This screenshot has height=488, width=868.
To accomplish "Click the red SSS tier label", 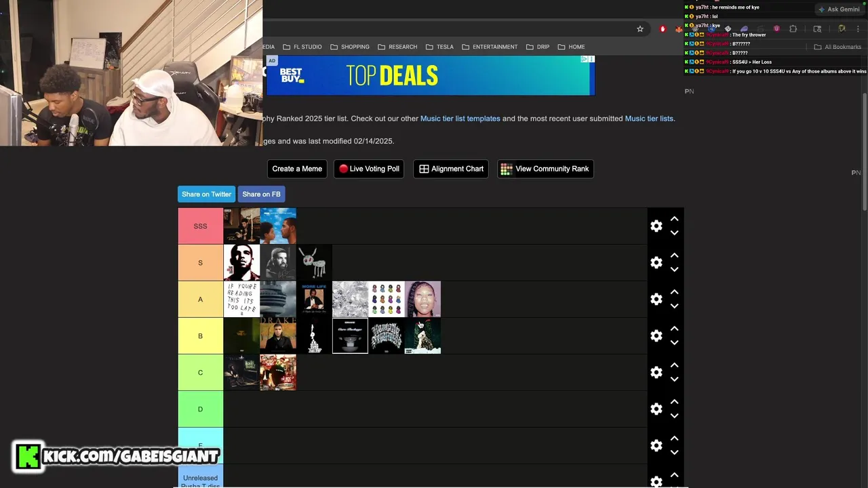I will (200, 226).
